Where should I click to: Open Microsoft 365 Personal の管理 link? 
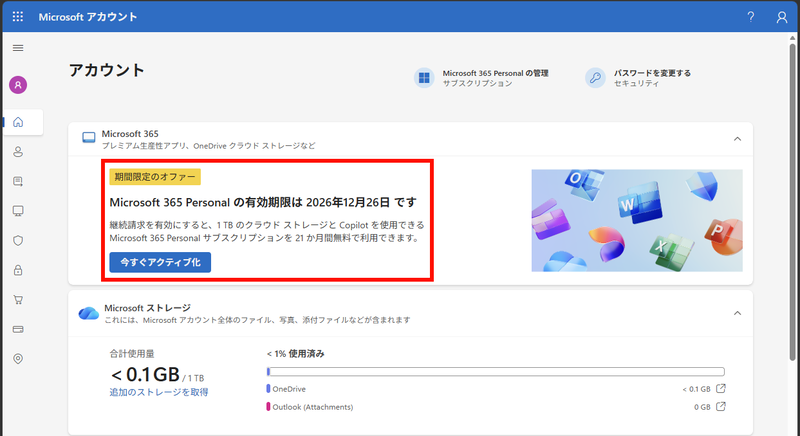pyautogui.click(x=495, y=73)
